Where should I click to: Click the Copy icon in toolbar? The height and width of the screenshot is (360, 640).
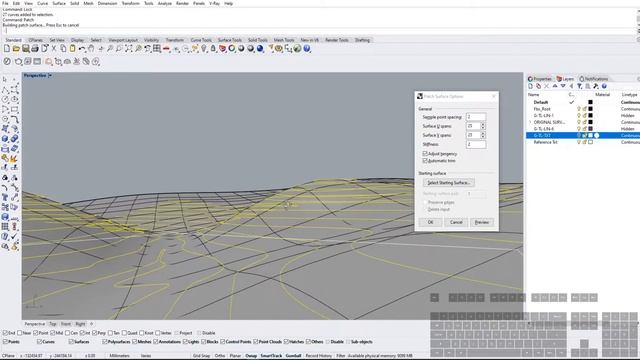(63, 49)
